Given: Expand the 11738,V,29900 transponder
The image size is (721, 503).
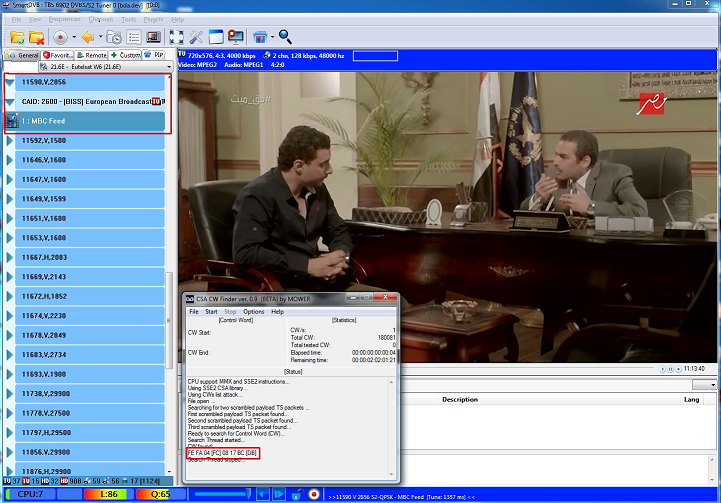Looking at the screenshot, I should [x=10, y=394].
